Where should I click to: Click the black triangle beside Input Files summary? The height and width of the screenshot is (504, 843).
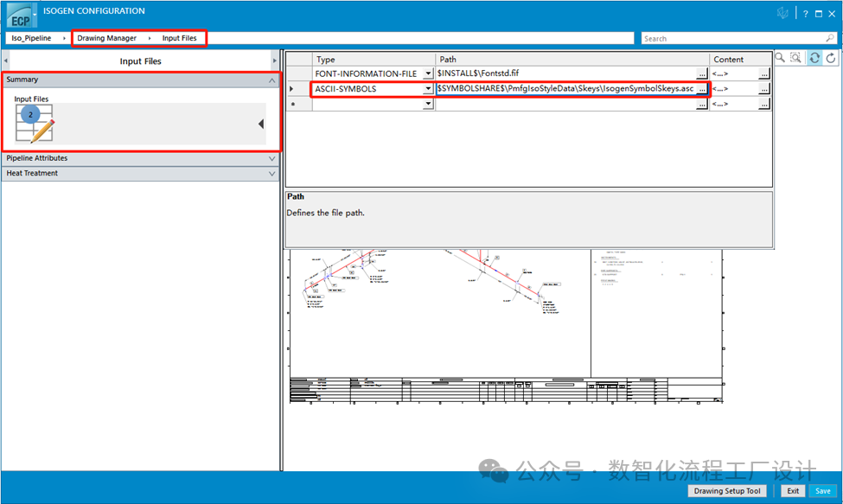click(x=261, y=124)
